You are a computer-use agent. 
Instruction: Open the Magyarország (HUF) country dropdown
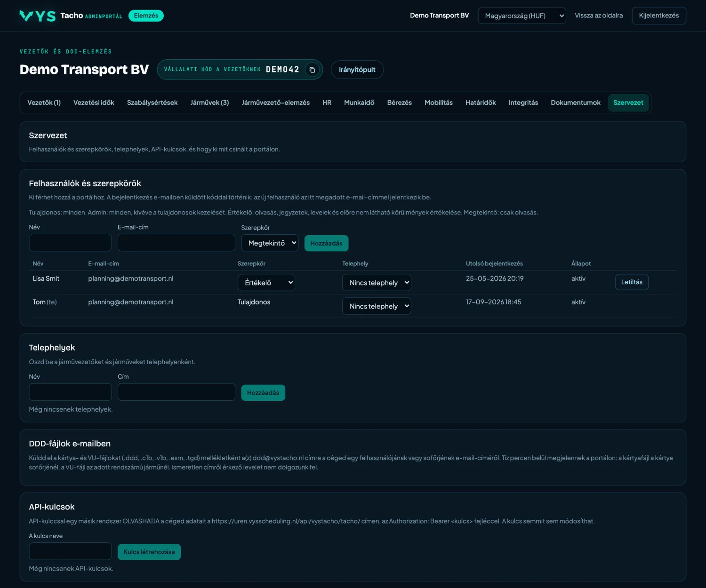tap(522, 16)
